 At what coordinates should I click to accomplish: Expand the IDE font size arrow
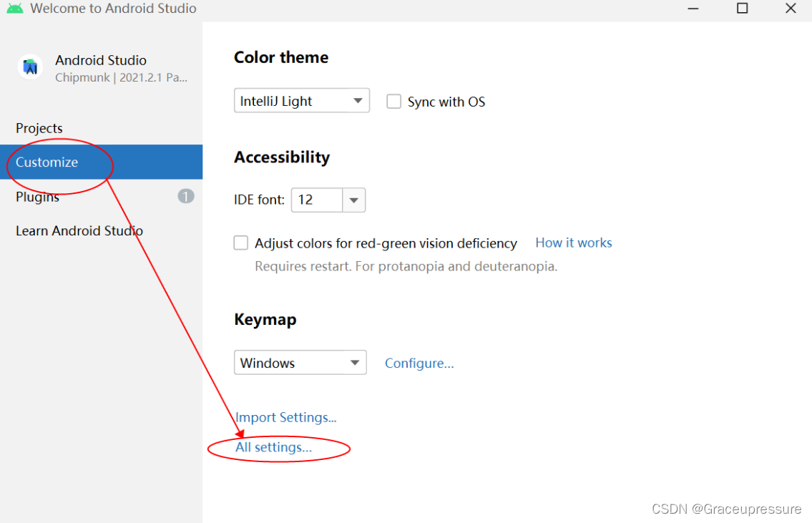pos(353,200)
